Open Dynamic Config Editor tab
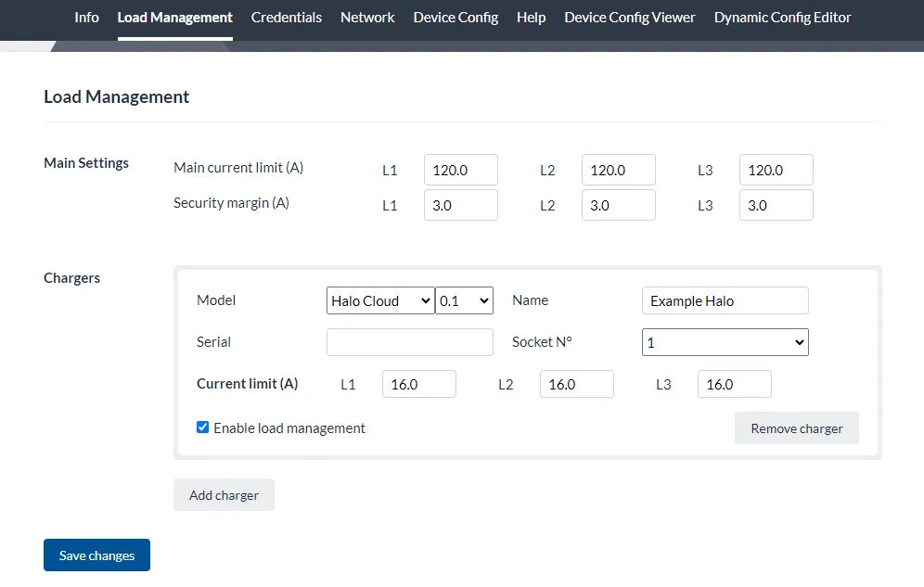The width and height of the screenshot is (924, 587). (783, 18)
